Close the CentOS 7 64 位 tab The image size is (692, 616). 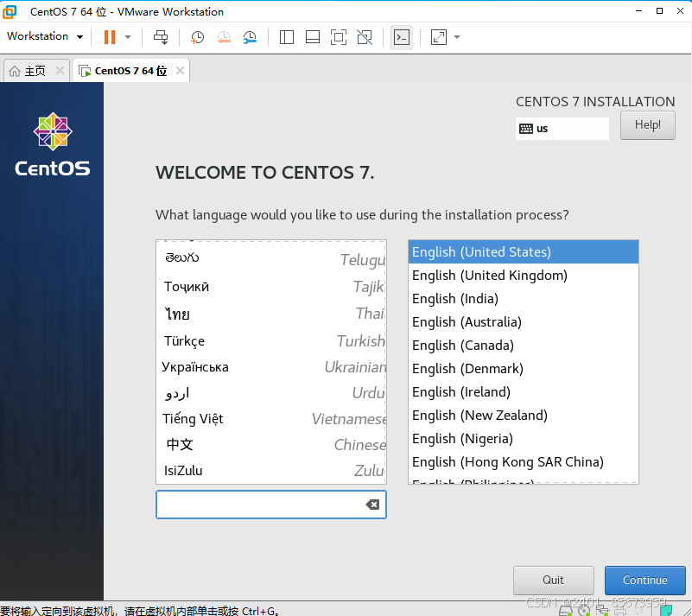coord(180,70)
